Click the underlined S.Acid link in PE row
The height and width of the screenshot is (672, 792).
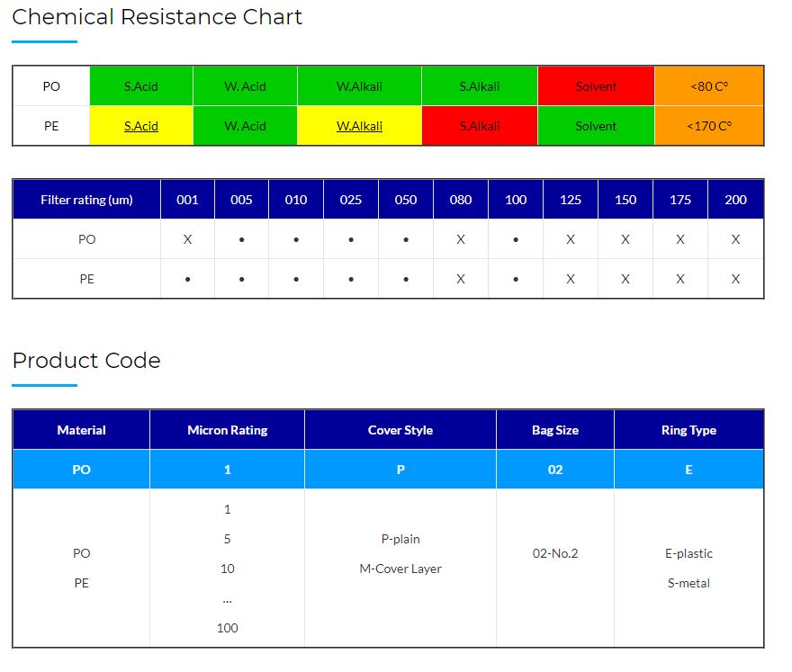coord(141,126)
